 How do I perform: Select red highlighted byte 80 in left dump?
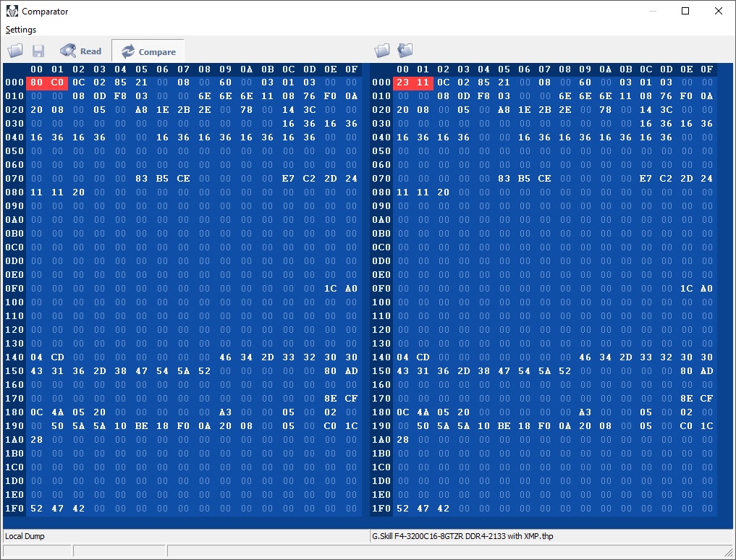point(37,82)
